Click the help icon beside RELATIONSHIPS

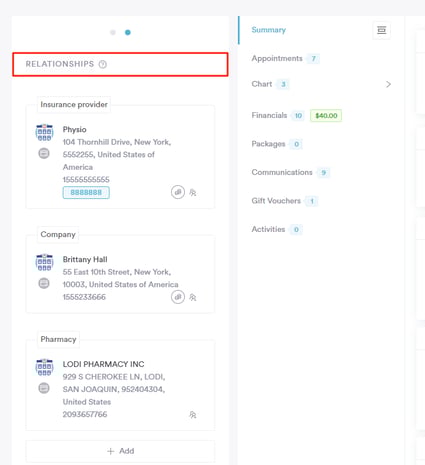click(103, 64)
